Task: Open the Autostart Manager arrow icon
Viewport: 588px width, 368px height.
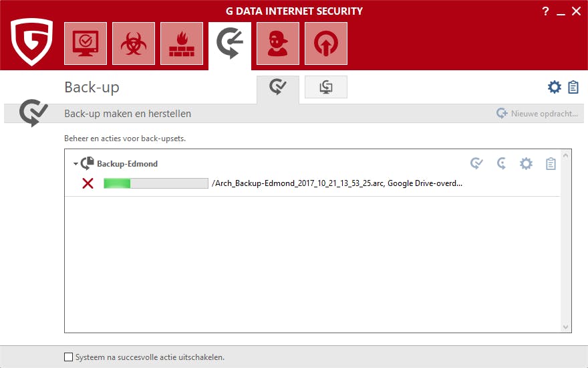Action: (326, 43)
